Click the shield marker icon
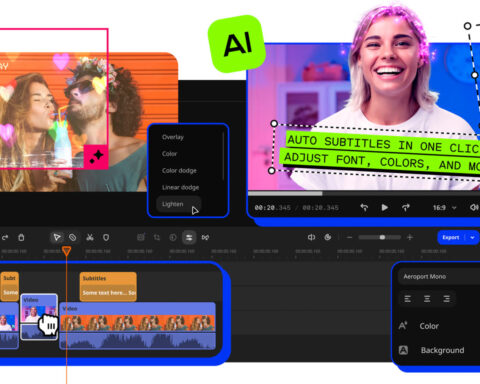 click(x=106, y=237)
